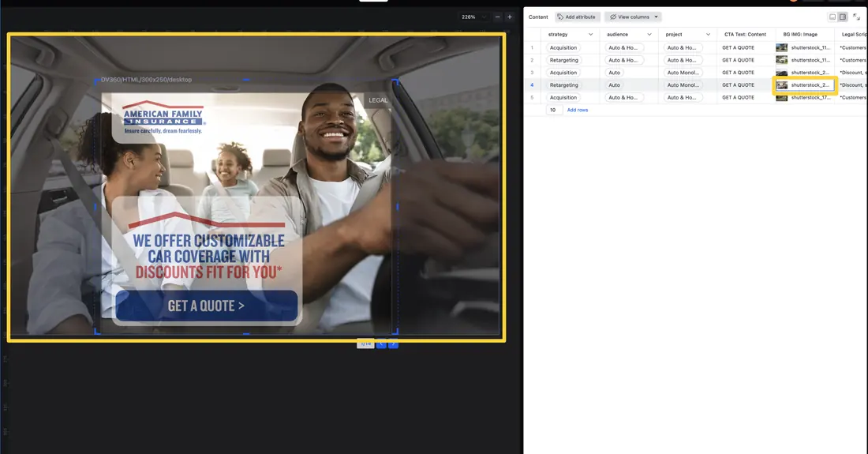This screenshot has height=454, width=868.
Task: Click the Add attribute button
Action: (577, 17)
